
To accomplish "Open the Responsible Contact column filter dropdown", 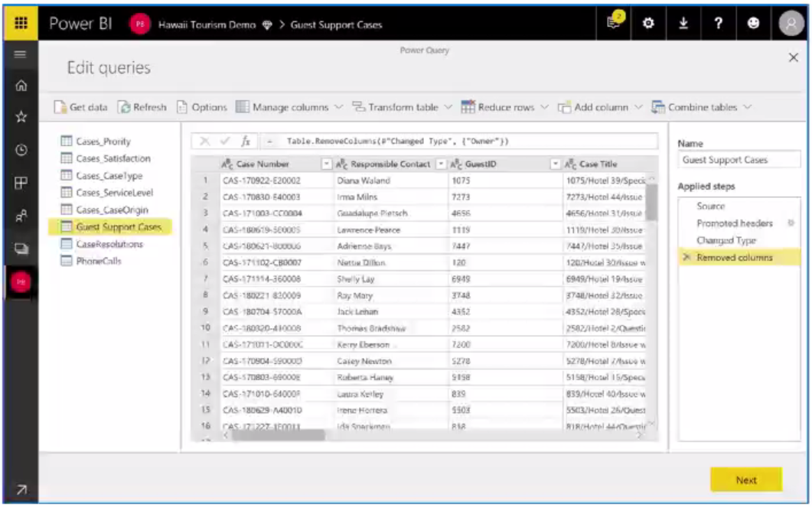I will [x=441, y=164].
